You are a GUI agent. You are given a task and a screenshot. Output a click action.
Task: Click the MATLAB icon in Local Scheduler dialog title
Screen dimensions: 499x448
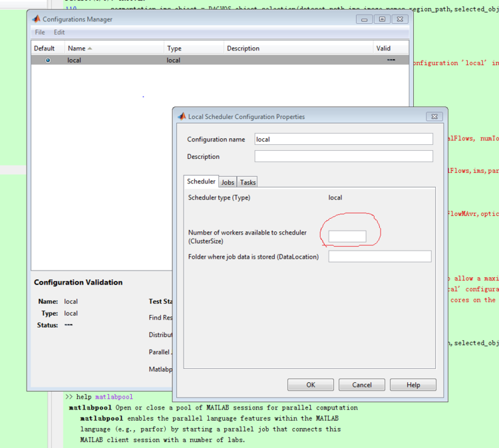pyautogui.click(x=182, y=116)
